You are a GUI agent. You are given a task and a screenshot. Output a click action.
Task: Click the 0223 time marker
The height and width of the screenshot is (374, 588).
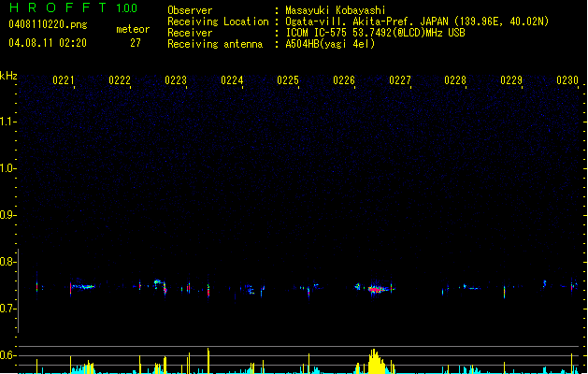(176, 80)
